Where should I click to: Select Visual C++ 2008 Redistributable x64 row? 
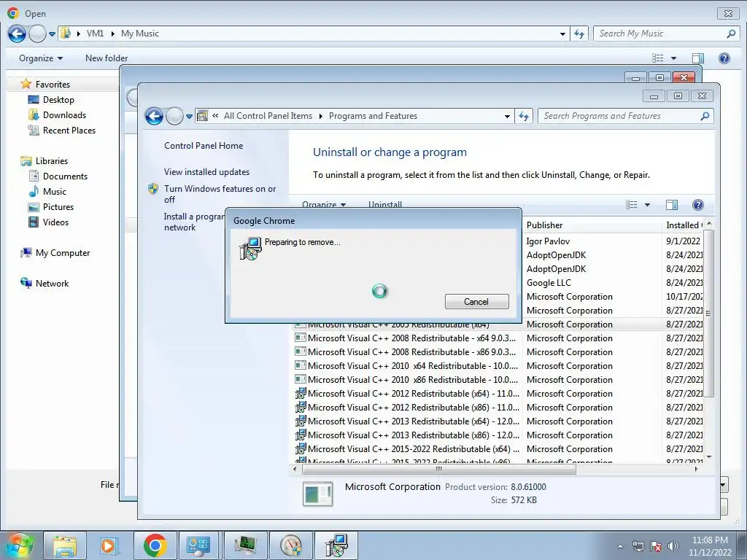click(x=498, y=338)
